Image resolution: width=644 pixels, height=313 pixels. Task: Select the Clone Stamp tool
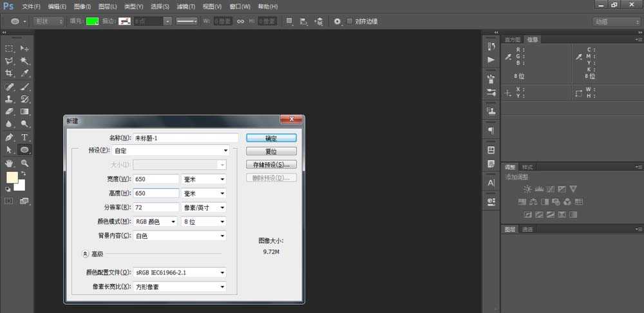[9, 99]
